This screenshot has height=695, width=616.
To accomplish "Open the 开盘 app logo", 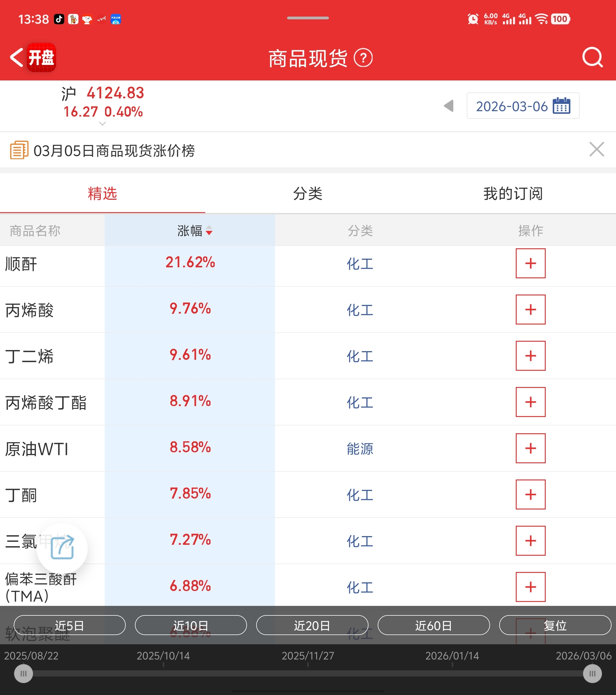I will 41,57.
